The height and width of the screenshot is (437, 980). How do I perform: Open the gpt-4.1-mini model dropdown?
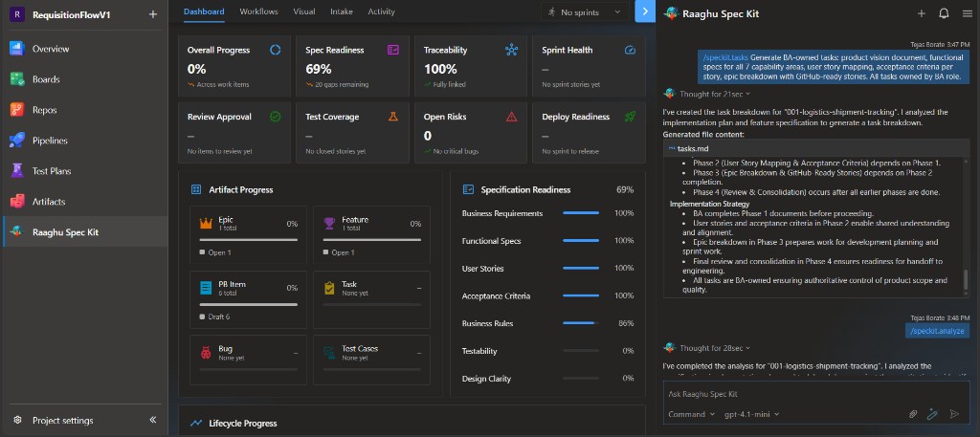click(752, 414)
